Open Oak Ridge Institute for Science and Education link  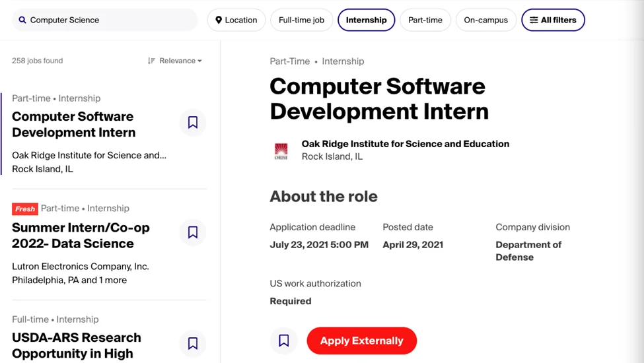pyautogui.click(x=405, y=144)
